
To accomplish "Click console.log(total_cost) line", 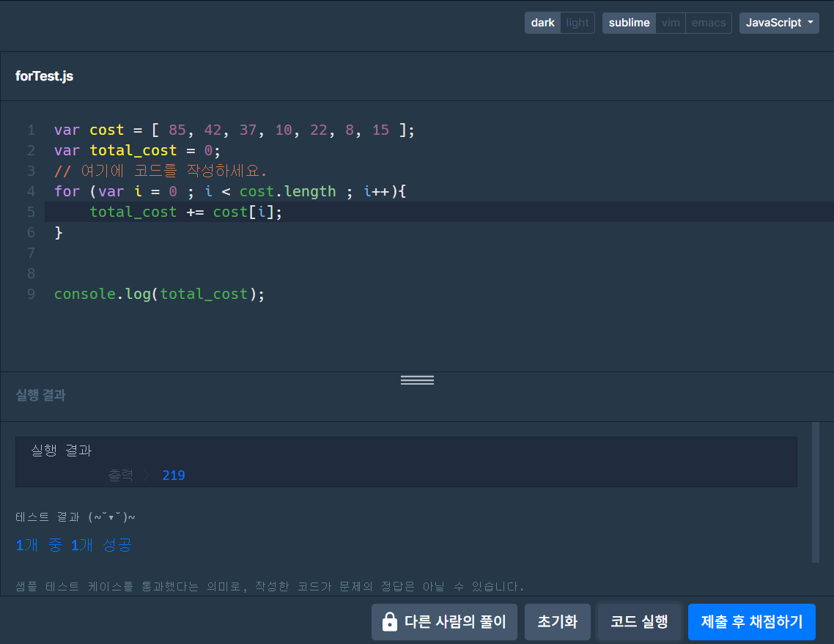I will 159,294.
